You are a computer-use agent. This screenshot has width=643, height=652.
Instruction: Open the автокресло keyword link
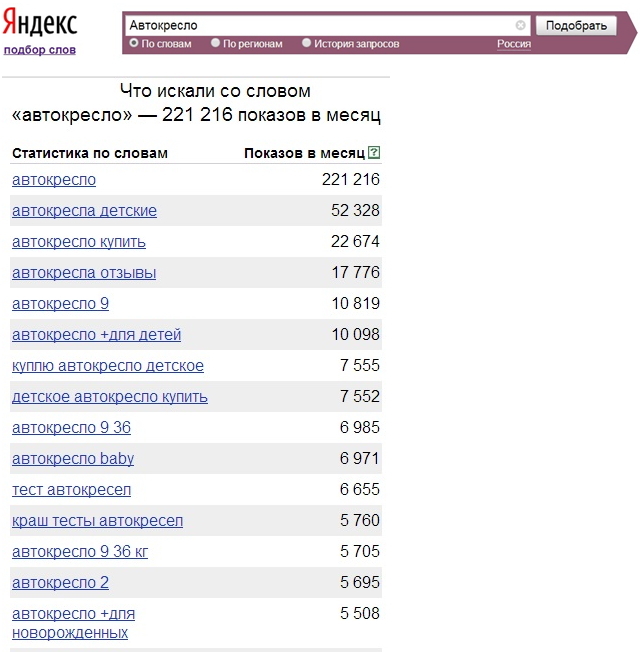[54, 180]
